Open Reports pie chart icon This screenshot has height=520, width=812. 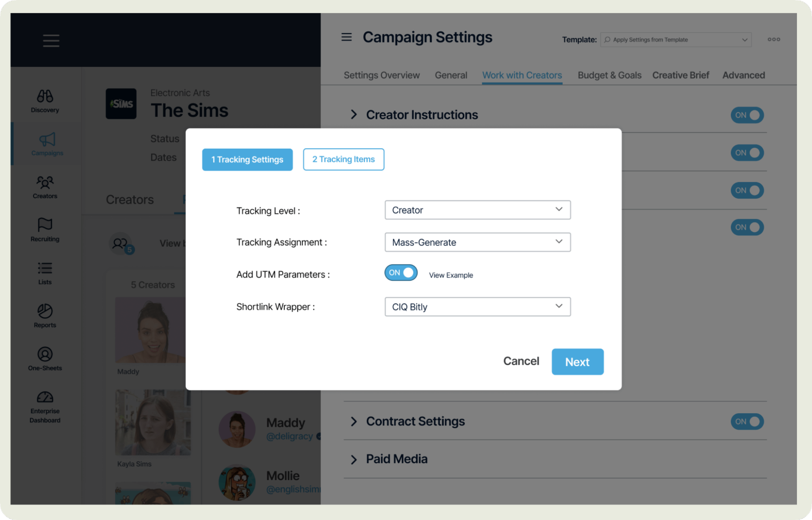click(45, 311)
